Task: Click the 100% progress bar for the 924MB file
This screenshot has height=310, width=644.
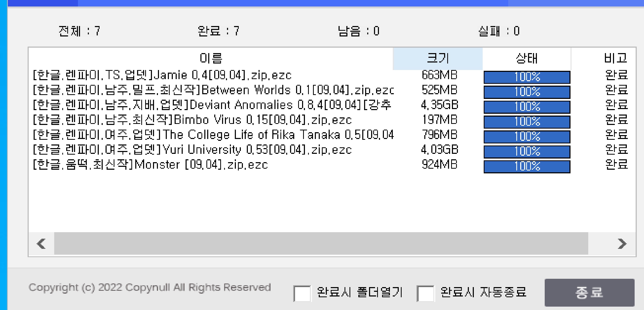Action: click(527, 166)
